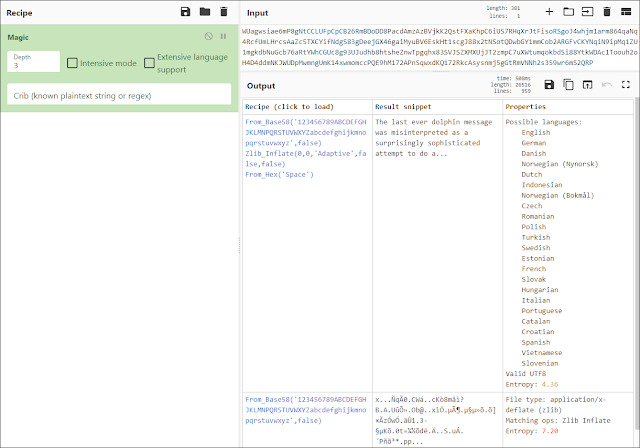Maximise the output pane

point(626,85)
